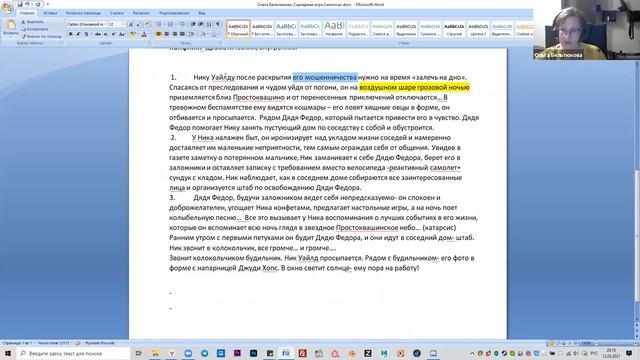Increase paragraph indent

coord(201,24)
